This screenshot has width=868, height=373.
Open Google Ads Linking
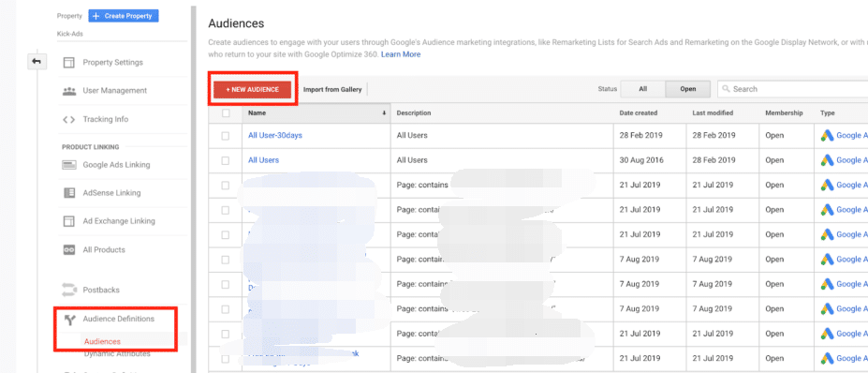pos(116,165)
